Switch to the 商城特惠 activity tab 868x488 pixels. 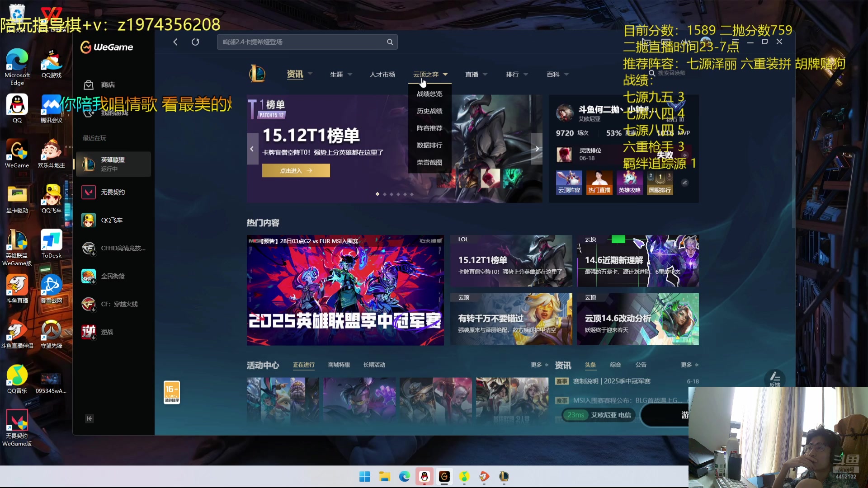(339, 365)
